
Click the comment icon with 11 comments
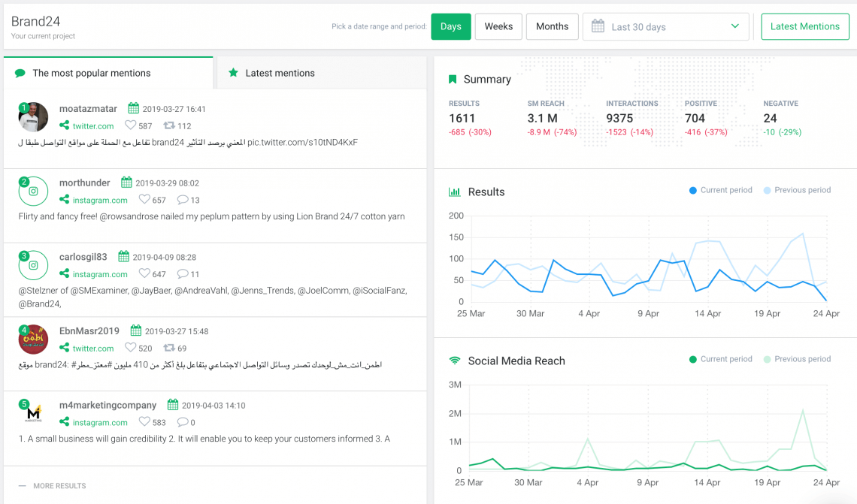tap(183, 273)
